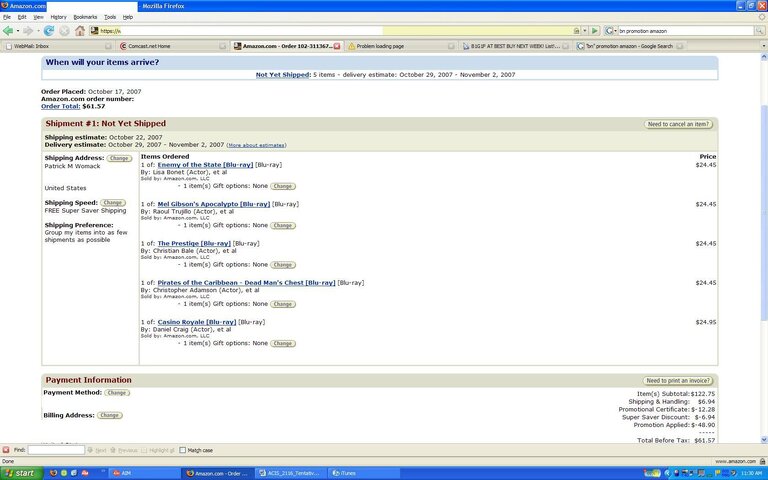Open the Back history dropdown arrow
This screenshot has width=768, height=480.
click(x=18, y=31)
